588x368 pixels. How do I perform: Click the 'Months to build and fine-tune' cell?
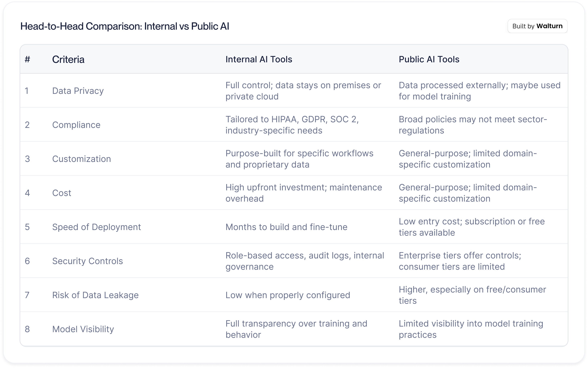(286, 227)
